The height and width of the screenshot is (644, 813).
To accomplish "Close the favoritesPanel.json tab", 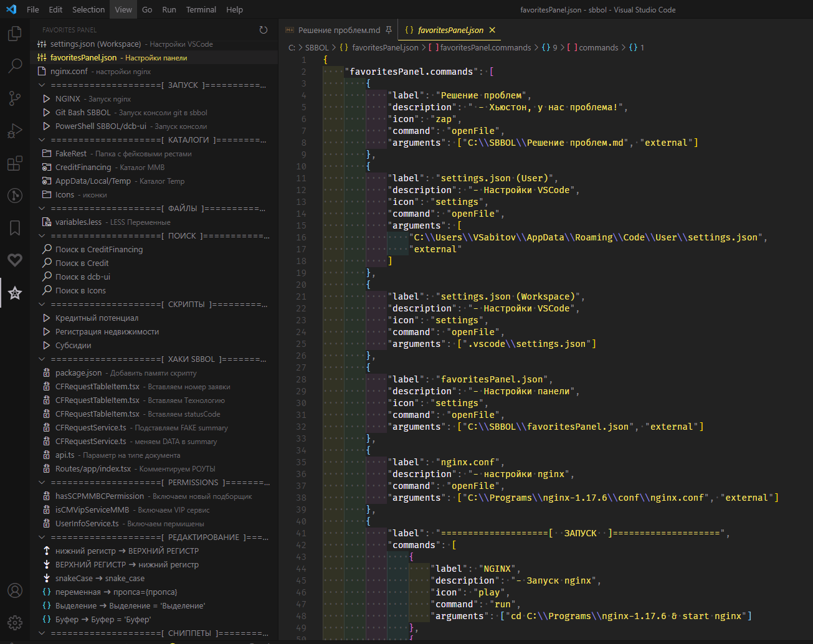I will click(x=492, y=30).
